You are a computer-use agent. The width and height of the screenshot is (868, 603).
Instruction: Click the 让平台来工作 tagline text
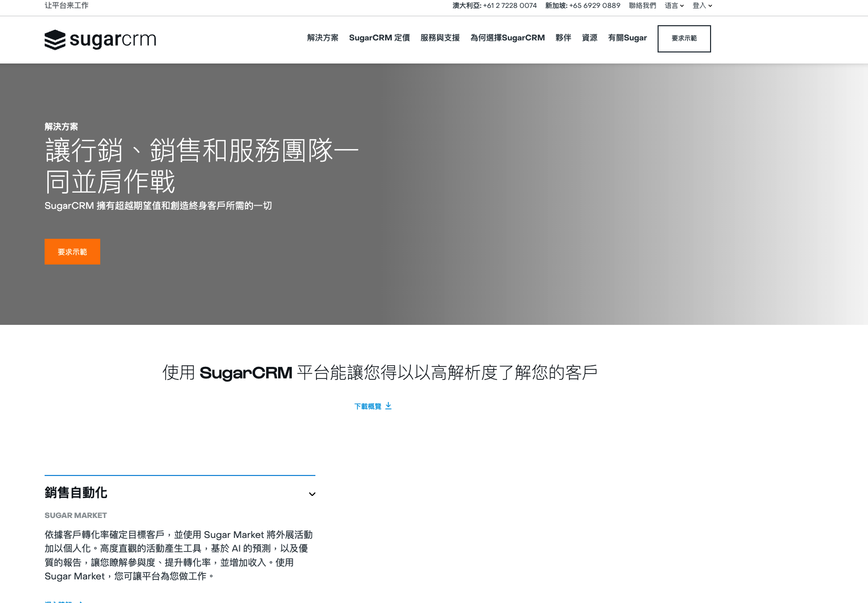point(67,5)
